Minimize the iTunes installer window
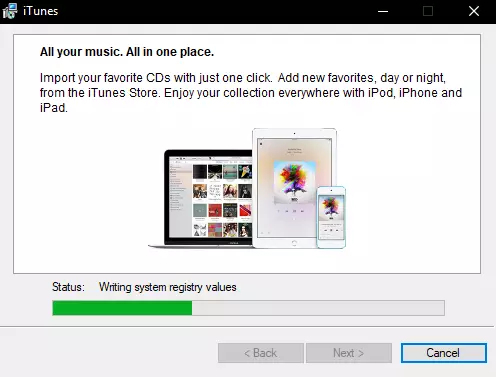 (383, 11)
